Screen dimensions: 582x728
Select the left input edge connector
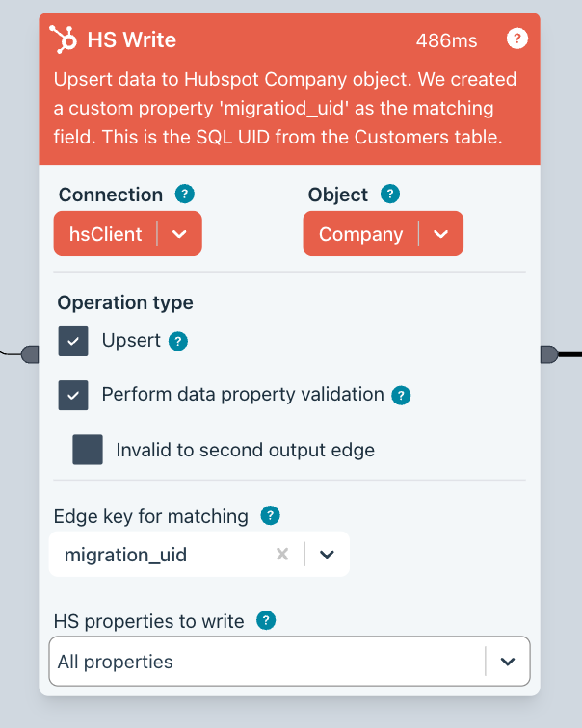(x=30, y=354)
